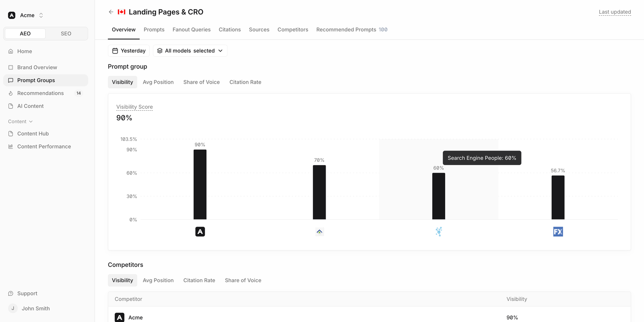Click the Recommendations count badge 14
644x322 pixels.
pyautogui.click(x=78, y=93)
